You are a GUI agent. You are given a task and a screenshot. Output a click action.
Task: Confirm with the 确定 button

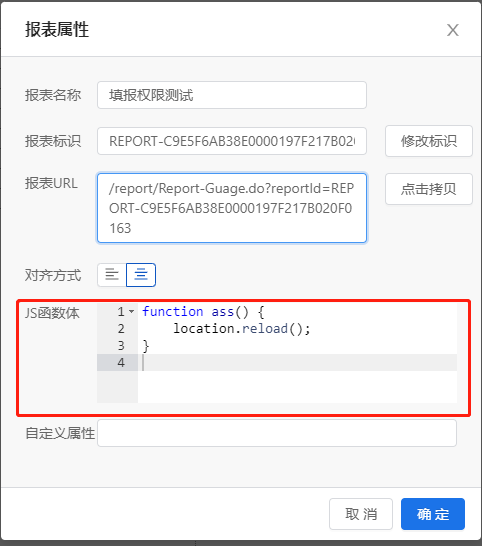[x=433, y=514]
